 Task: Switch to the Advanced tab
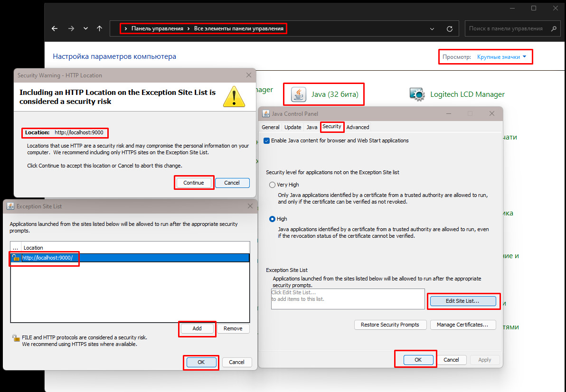(x=358, y=127)
